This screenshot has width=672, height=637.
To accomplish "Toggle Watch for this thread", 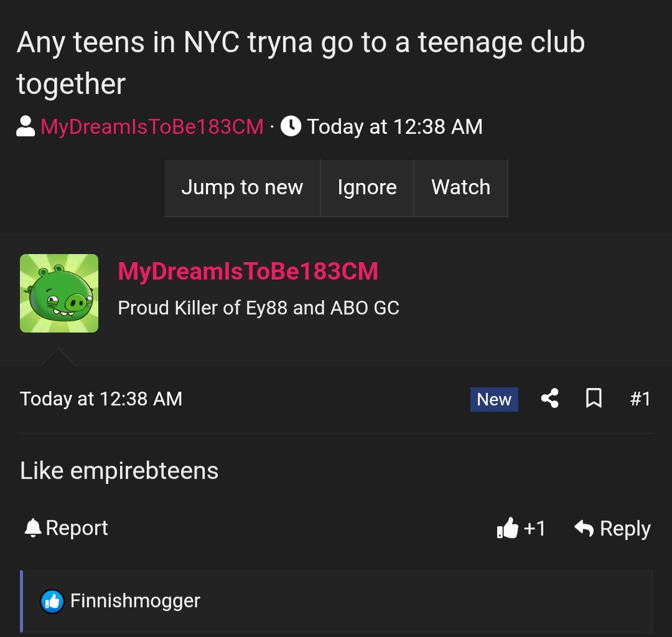I will [460, 187].
